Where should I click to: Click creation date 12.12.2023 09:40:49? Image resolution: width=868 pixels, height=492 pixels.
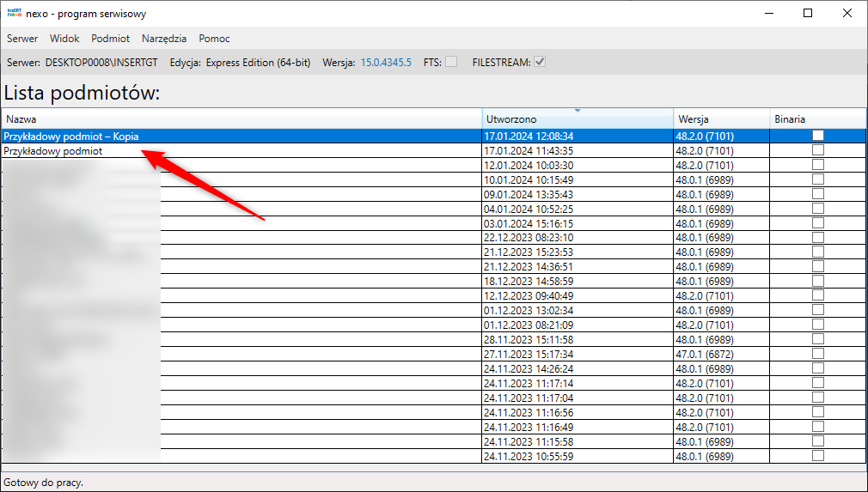pos(529,295)
